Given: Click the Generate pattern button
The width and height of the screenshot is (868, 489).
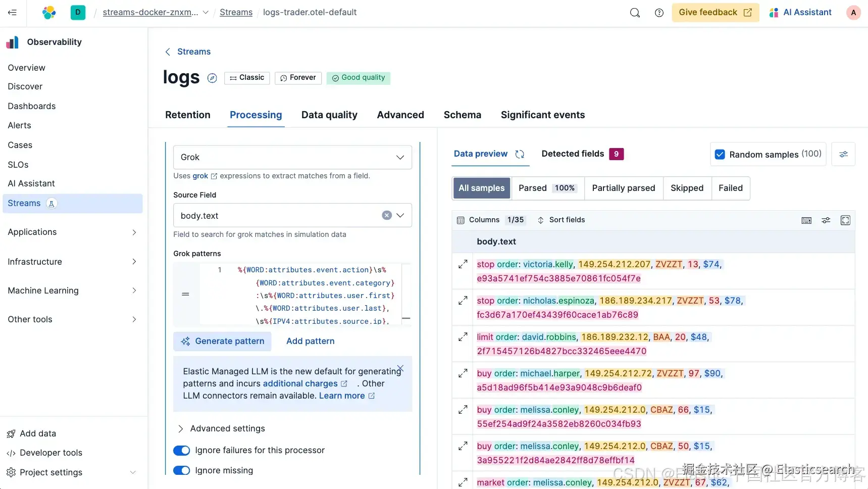Looking at the screenshot, I should pyautogui.click(x=222, y=341).
